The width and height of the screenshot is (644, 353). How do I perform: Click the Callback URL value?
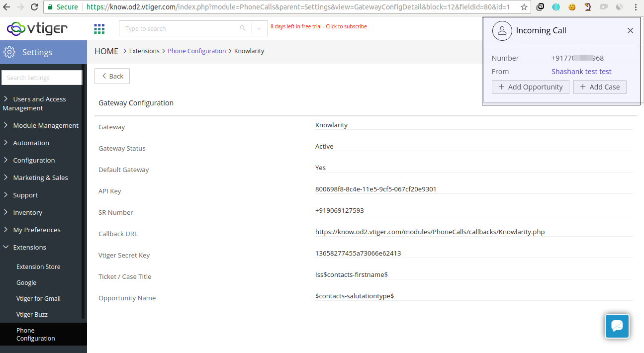430,232
